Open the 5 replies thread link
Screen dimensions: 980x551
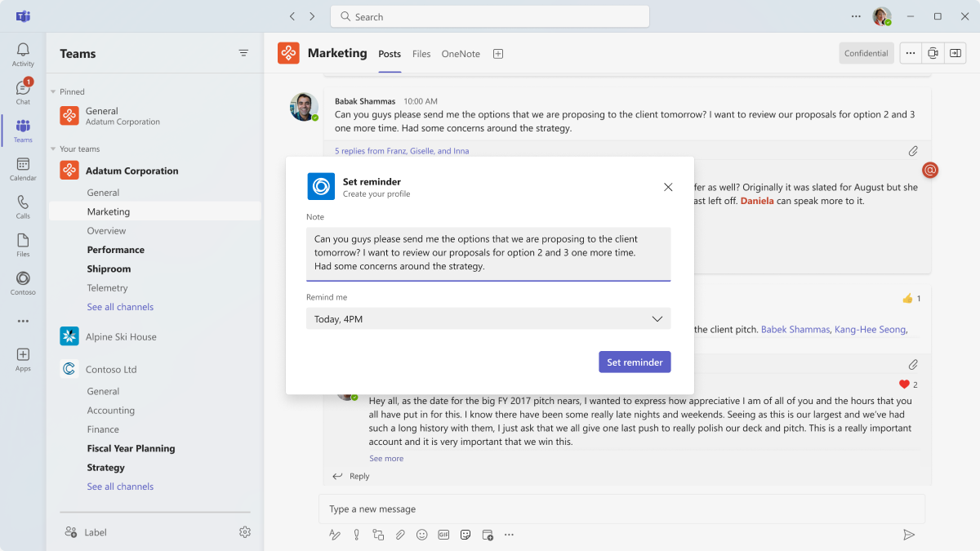[x=402, y=151]
